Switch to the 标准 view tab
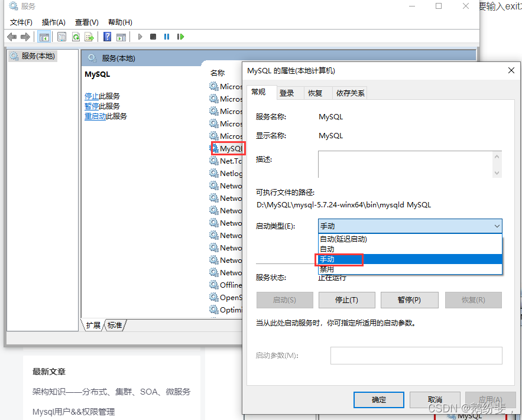Image resolution: width=522 pixels, height=420 pixels. [115, 325]
